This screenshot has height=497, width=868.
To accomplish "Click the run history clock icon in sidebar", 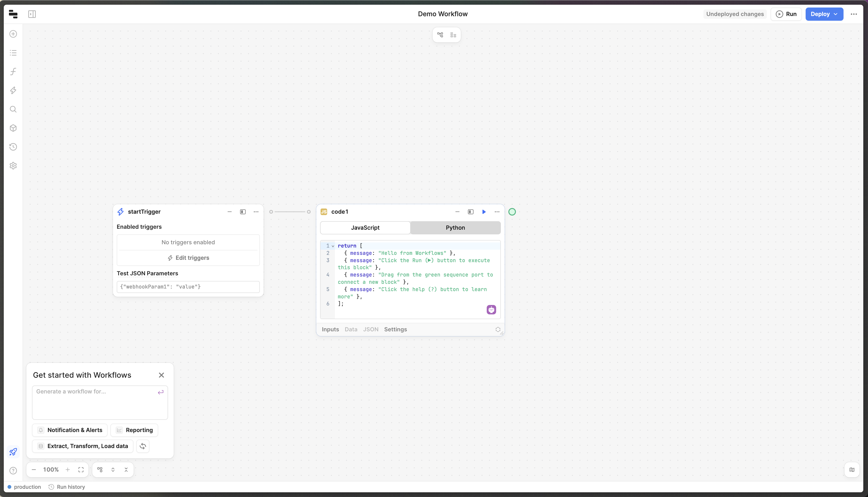I will (x=13, y=147).
